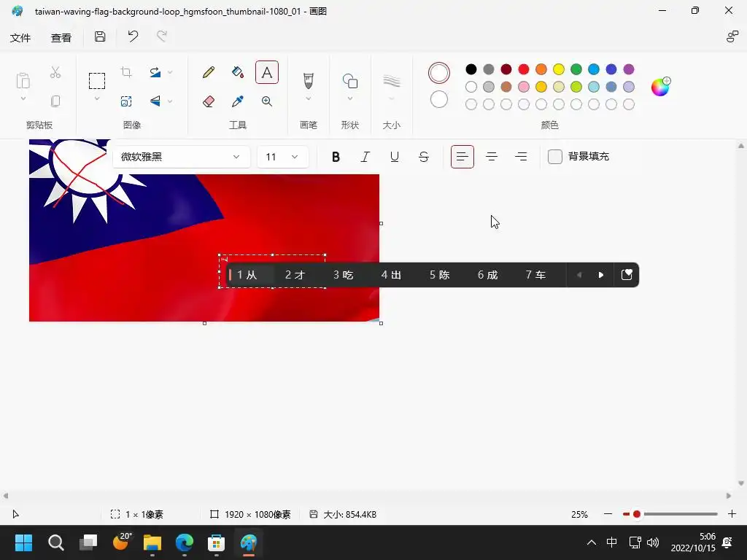Image resolution: width=747 pixels, height=560 pixels.
Task: Select the Color picker eyedropper tool
Action: [x=238, y=101]
